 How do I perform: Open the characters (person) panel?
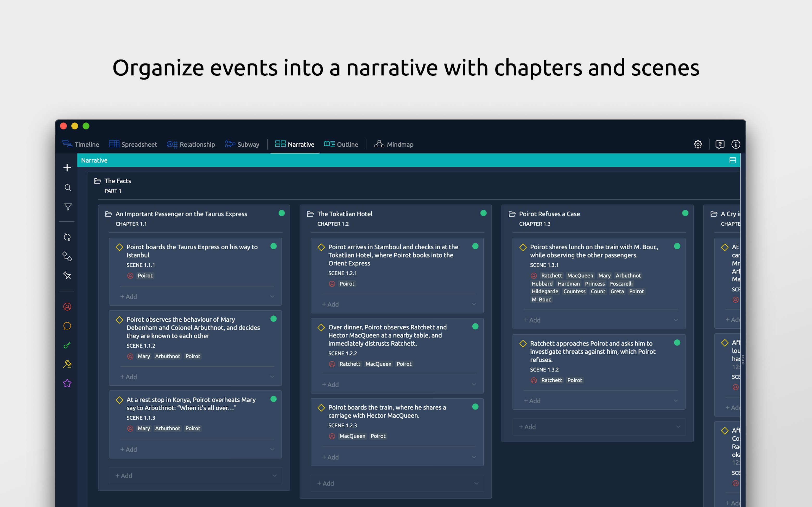67,307
